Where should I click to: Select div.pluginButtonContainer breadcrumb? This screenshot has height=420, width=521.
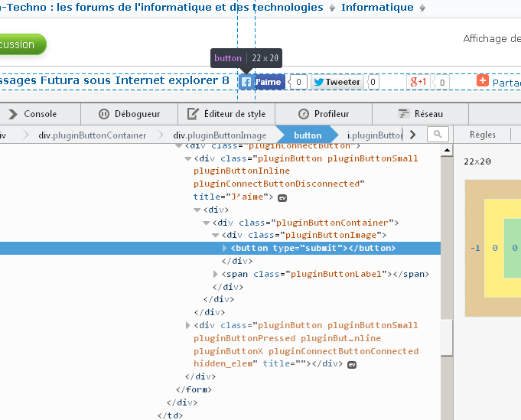pyautogui.click(x=92, y=135)
